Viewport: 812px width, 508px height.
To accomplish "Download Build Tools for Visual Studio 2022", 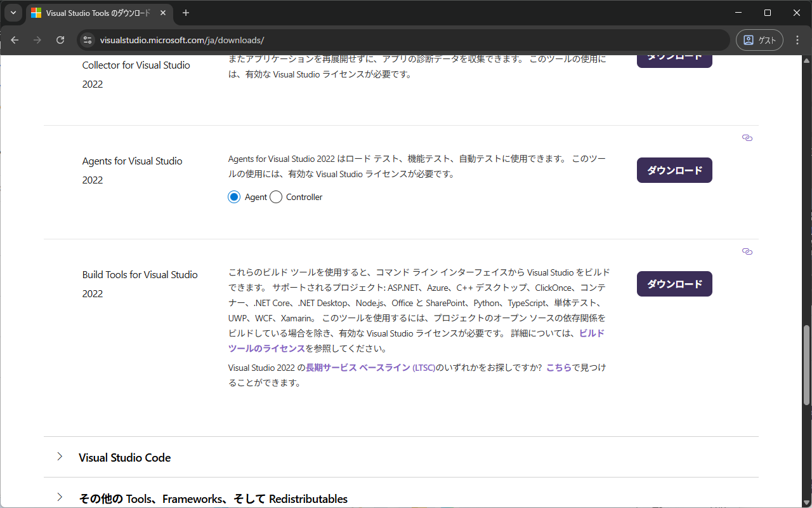I will click(674, 284).
